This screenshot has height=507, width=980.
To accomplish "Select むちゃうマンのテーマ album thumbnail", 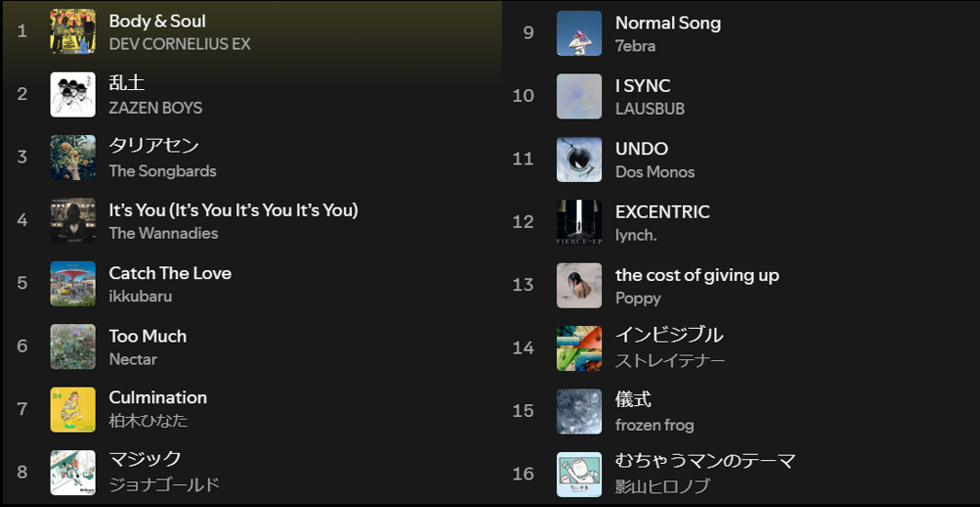I will coord(579,475).
